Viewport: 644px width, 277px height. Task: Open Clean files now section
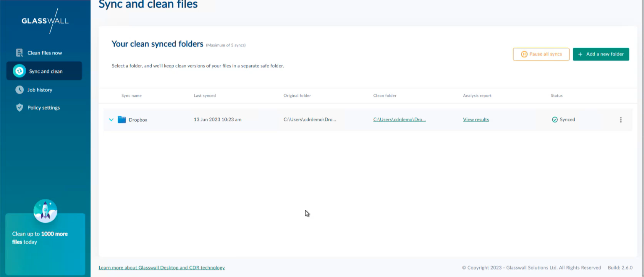pos(44,53)
